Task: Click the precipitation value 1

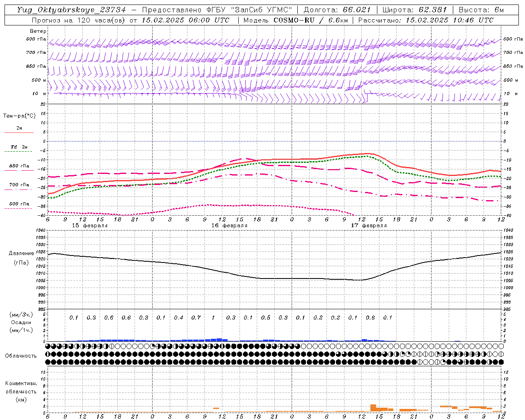Action: 213,317
